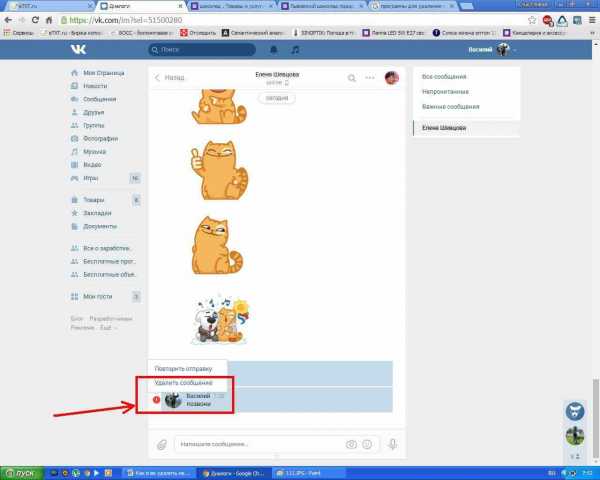Reload the page with refresh icon
Image resolution: width=600 pixels, height=480 pixels.
click(35, 20)
